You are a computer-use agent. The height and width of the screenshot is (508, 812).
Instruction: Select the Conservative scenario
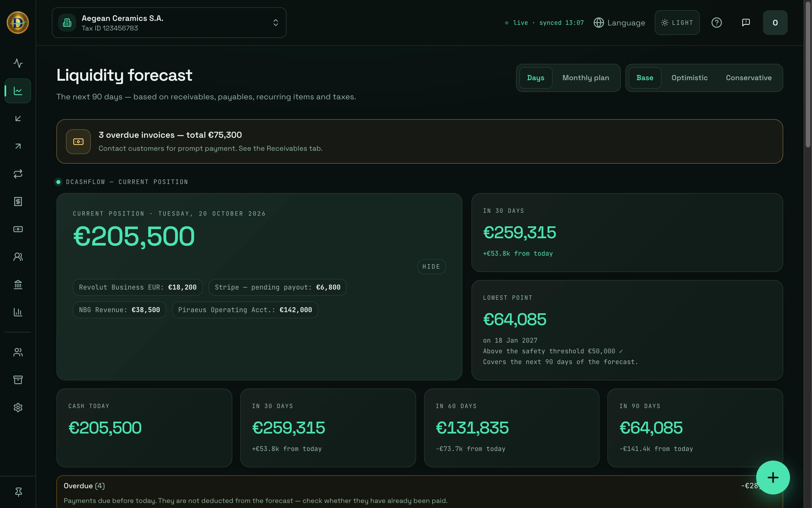pos(749,78)
